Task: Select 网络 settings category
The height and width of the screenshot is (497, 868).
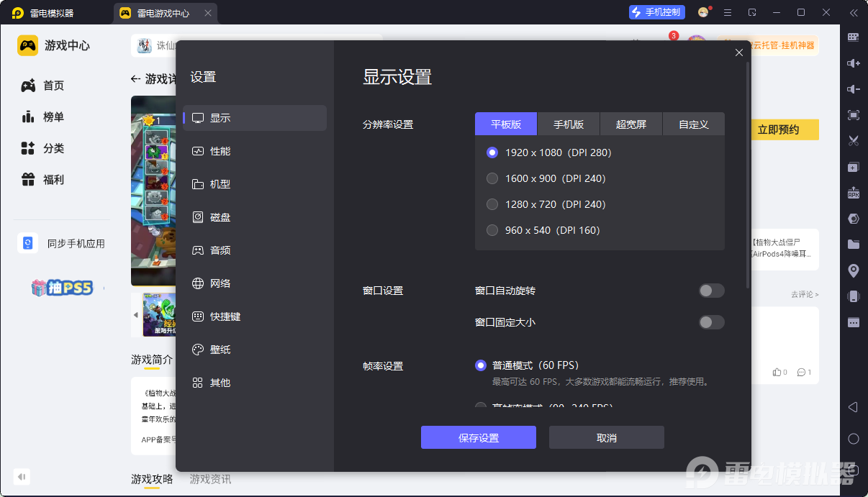Action: coord(255,283)
